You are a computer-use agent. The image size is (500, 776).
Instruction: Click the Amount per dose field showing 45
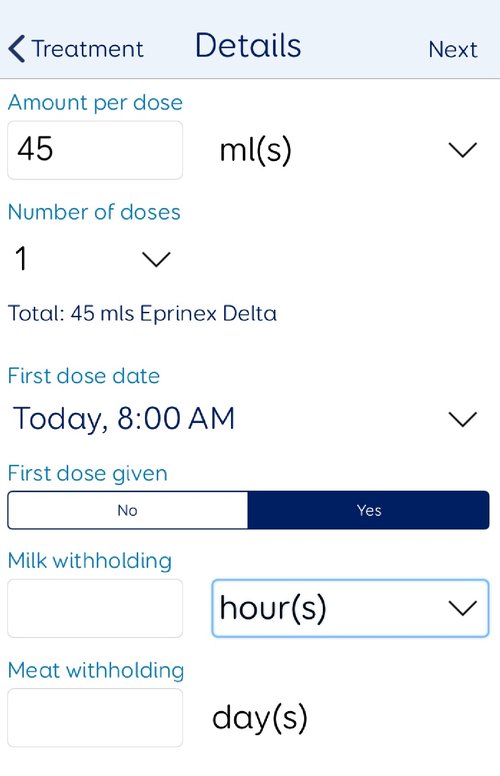click(95, 150)
